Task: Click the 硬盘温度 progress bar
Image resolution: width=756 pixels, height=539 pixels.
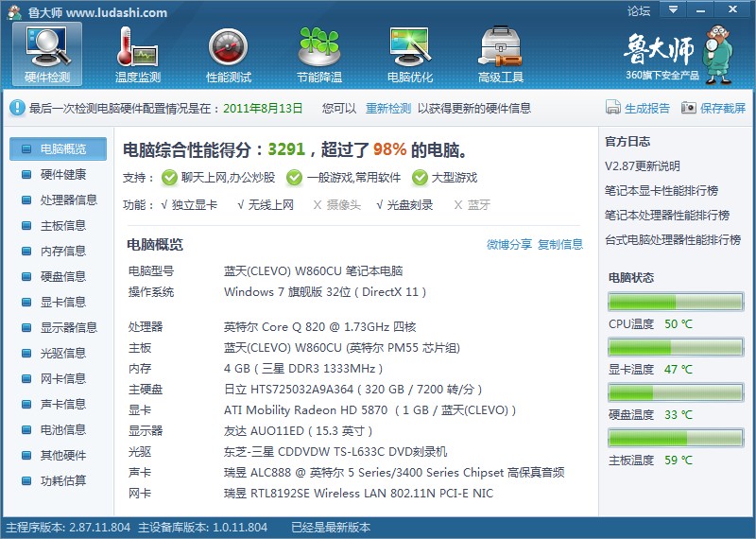Action: tap(676, 392)
